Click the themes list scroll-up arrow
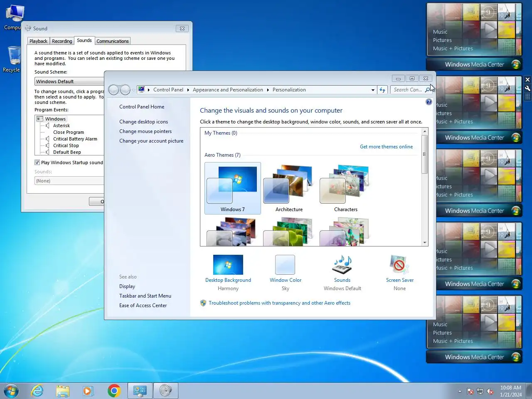Image resolution: width=532 pixels, height=399 pixels. [x=424, y=131]
